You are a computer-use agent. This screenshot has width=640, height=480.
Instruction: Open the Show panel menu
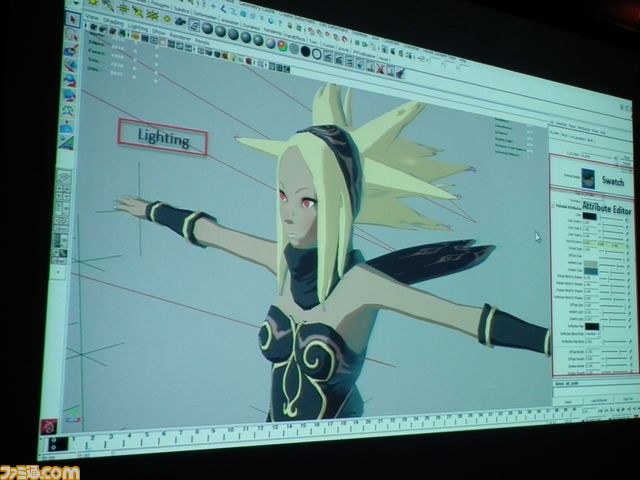coord(158,32)
